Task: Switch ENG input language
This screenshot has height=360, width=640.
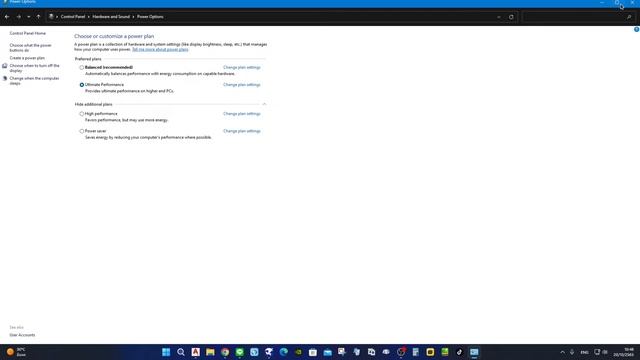Action: (x=584, y=352)
